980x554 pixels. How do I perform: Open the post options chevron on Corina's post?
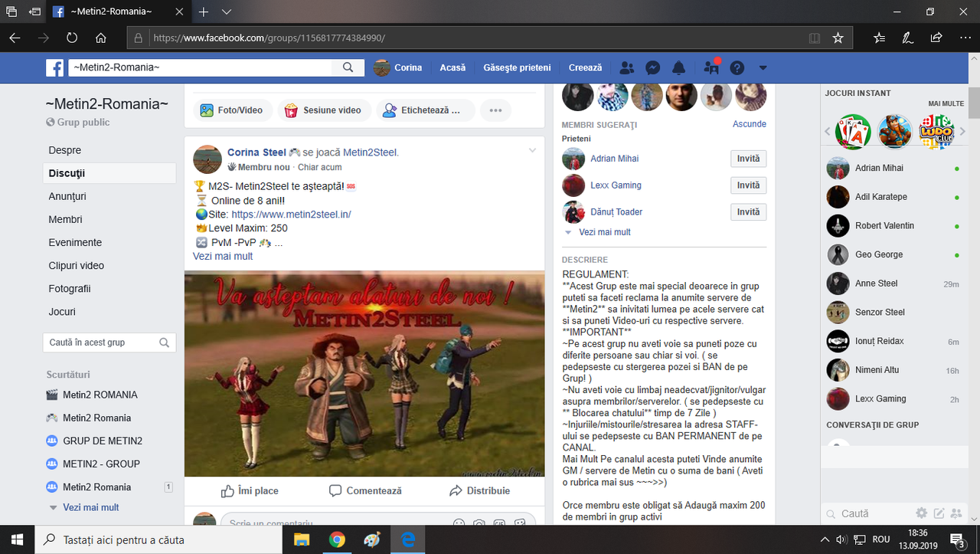click(533, 150)
